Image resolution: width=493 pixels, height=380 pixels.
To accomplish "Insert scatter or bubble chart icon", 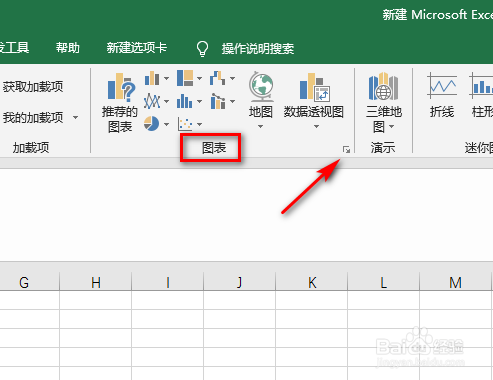I will pyautogui.click(x=185, y=124).
